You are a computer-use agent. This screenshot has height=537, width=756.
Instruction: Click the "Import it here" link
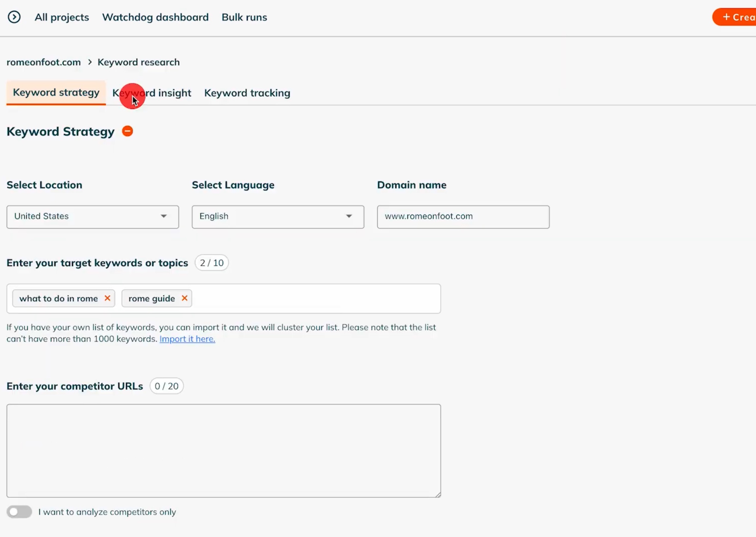tap(187, 339)
